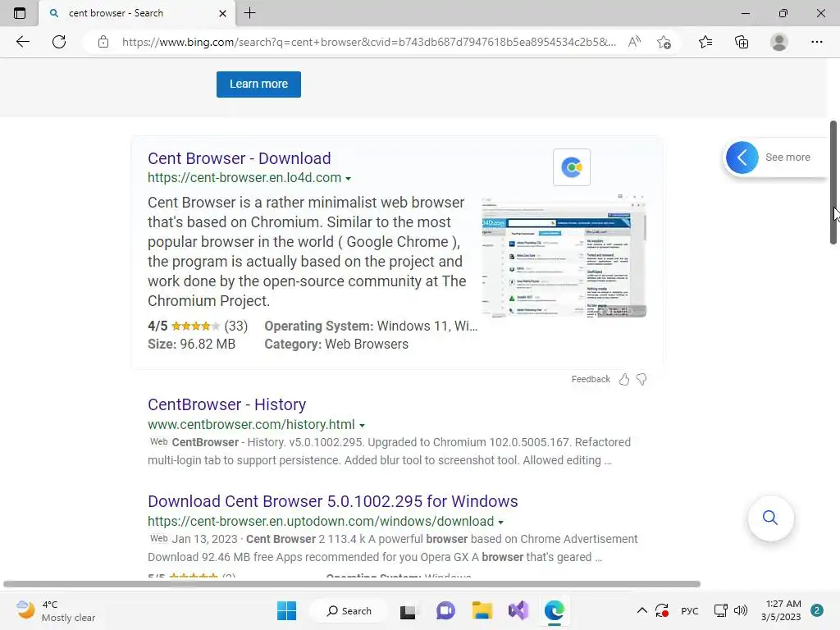Add this page to favorites
Screen dimensions: 840x630
664,42
